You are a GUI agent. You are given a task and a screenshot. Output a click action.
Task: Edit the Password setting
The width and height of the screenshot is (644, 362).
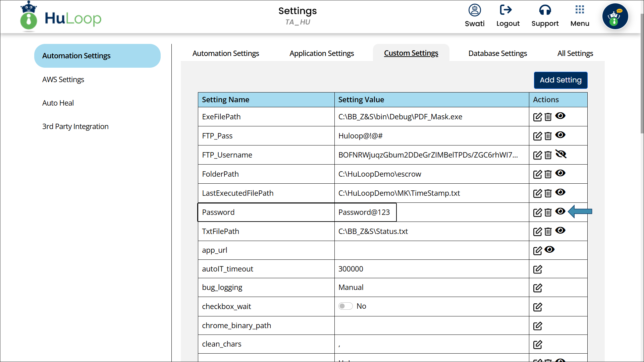[537, 213]
